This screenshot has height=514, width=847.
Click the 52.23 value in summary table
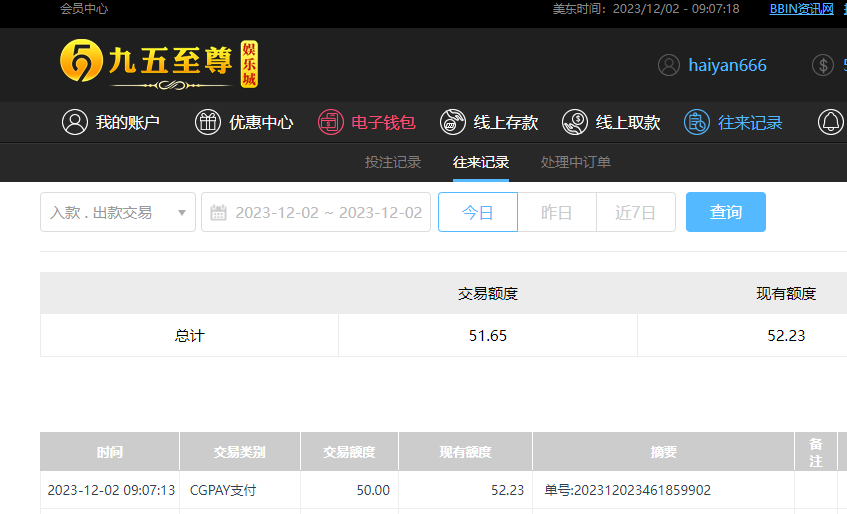click(786, 336)
